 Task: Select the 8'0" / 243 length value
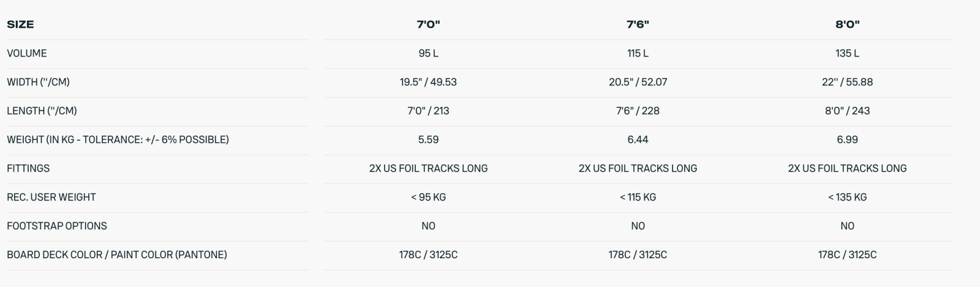[847, 111]
